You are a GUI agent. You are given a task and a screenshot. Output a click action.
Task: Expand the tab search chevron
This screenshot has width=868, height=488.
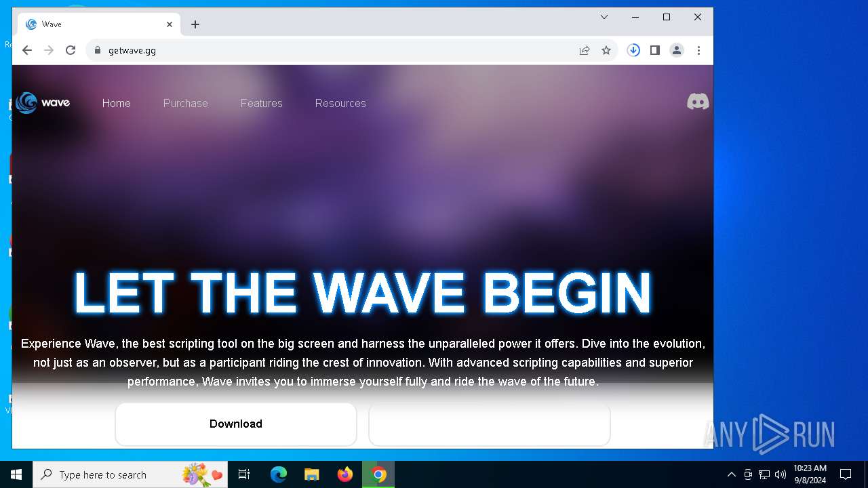(x=604, y=17)
